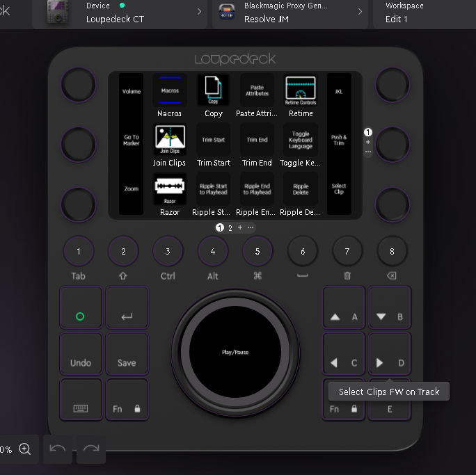Switch to touch page 2
The height and width of the screenshot is (475, 476).
230,228
